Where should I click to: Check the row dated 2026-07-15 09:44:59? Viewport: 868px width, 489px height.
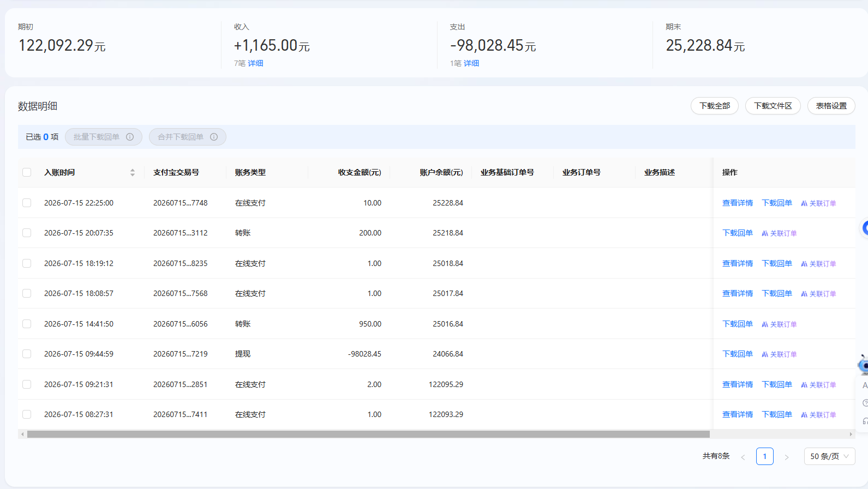tap(27, 354)
